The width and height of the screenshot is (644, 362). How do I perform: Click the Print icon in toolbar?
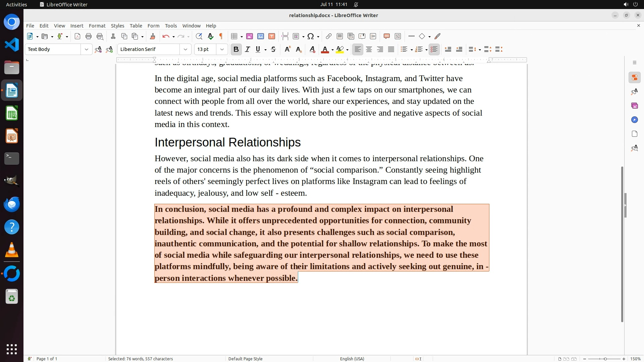89,37
